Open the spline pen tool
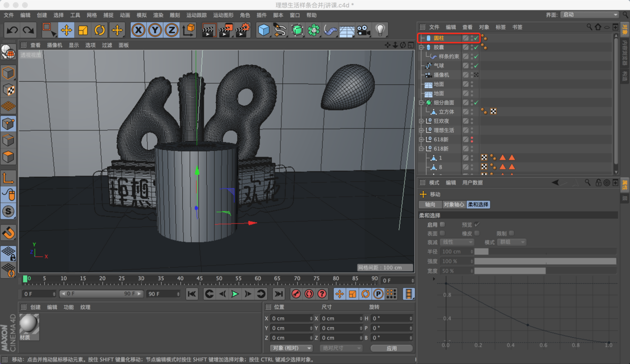This screenshot has width=630, height=364. point(280,30)
